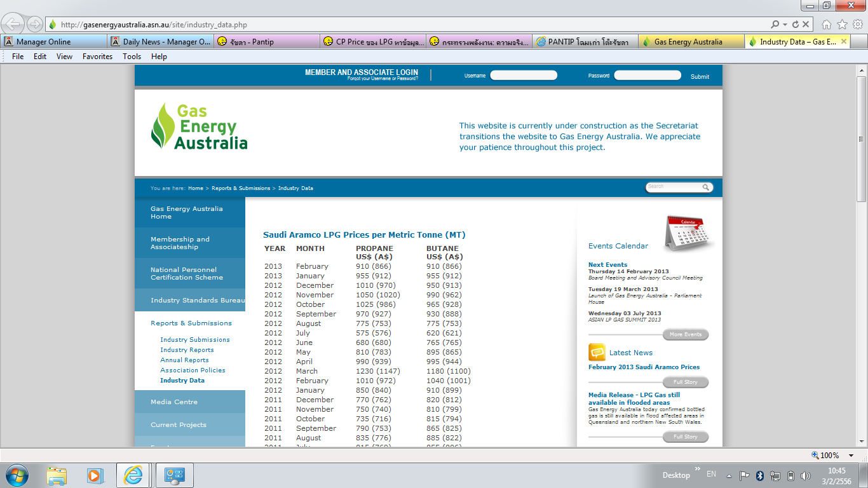
Task: Click Home in the breadcrumb trail
Action: [x=196, y=188]
